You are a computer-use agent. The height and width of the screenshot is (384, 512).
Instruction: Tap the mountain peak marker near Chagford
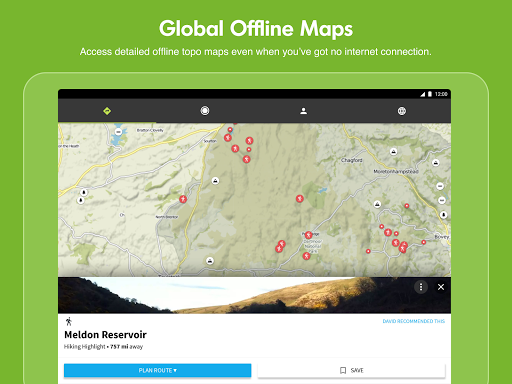[x=394, y=152]
